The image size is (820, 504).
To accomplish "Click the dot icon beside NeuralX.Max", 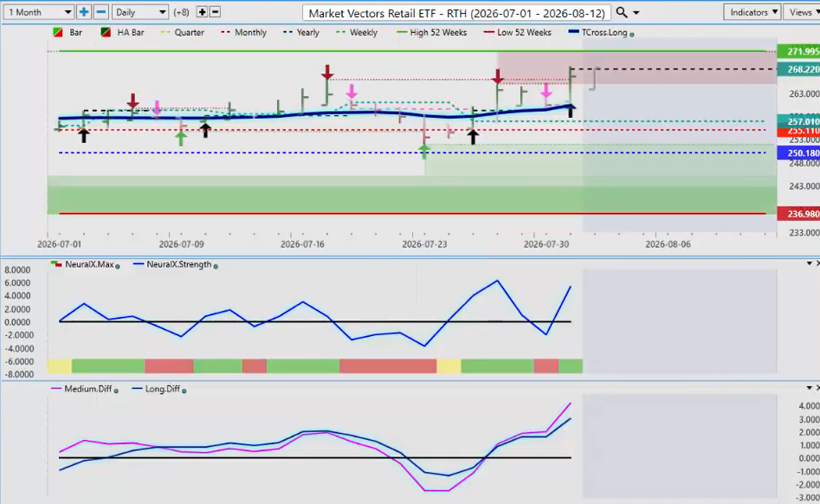I will [117, 266].
